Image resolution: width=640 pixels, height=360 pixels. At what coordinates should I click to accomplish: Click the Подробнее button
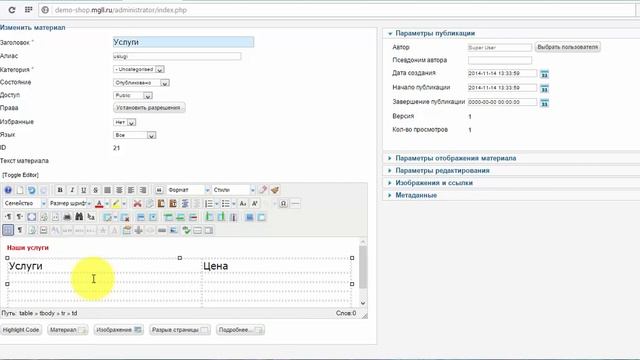240,330
